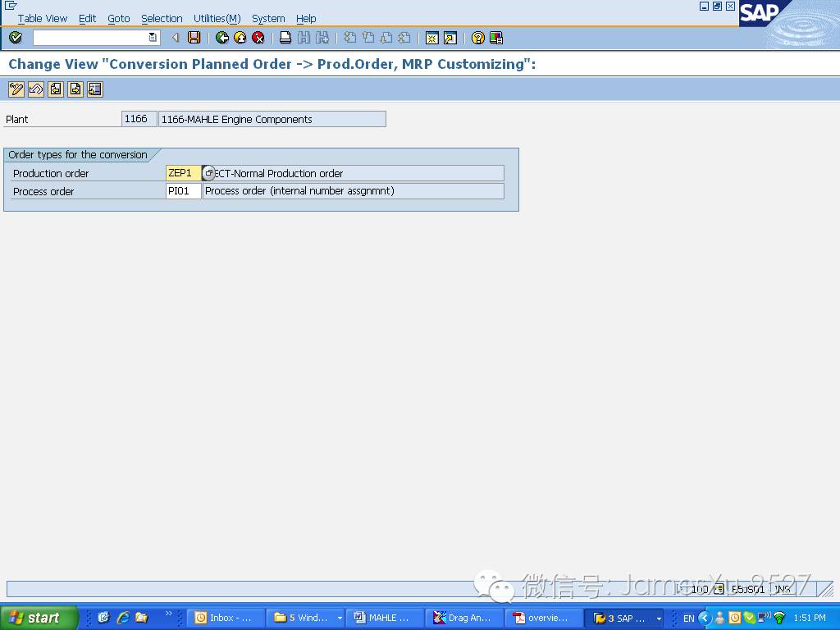Click the Process order PI01 field
The width and height of the screenshot is (840, 630).
(x=183, y=191)
